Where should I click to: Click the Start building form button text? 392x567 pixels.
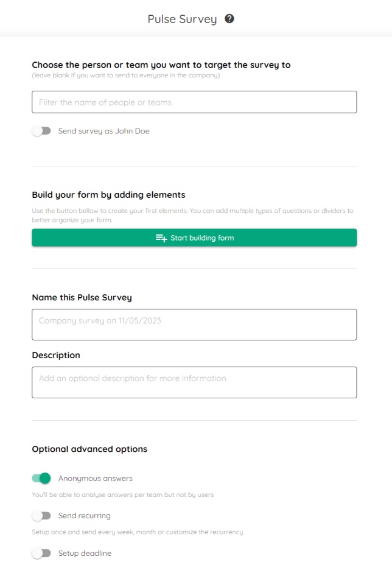point(202,238)
